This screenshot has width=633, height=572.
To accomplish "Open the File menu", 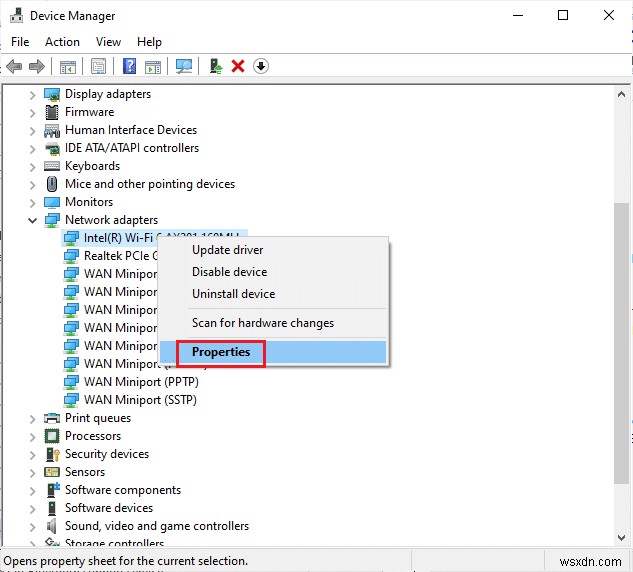I will coord(20,42).
